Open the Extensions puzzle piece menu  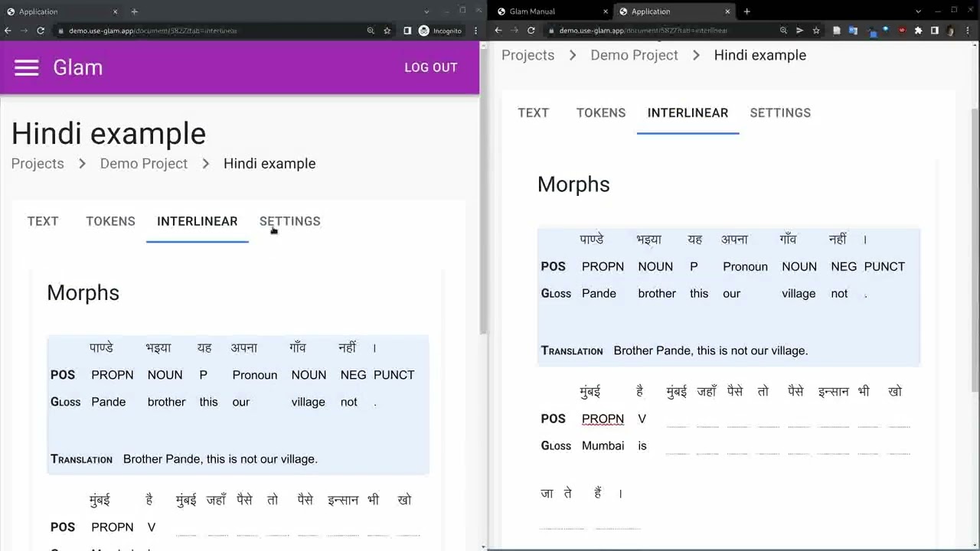(918, 31)
